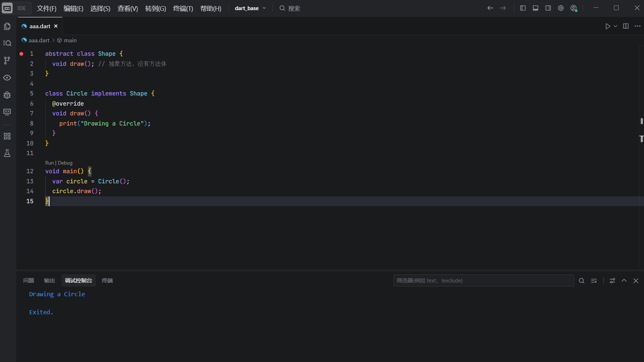Switch to the 终端 panel tab
Viewport: 644px width, 362px height.
coord(107,281)
